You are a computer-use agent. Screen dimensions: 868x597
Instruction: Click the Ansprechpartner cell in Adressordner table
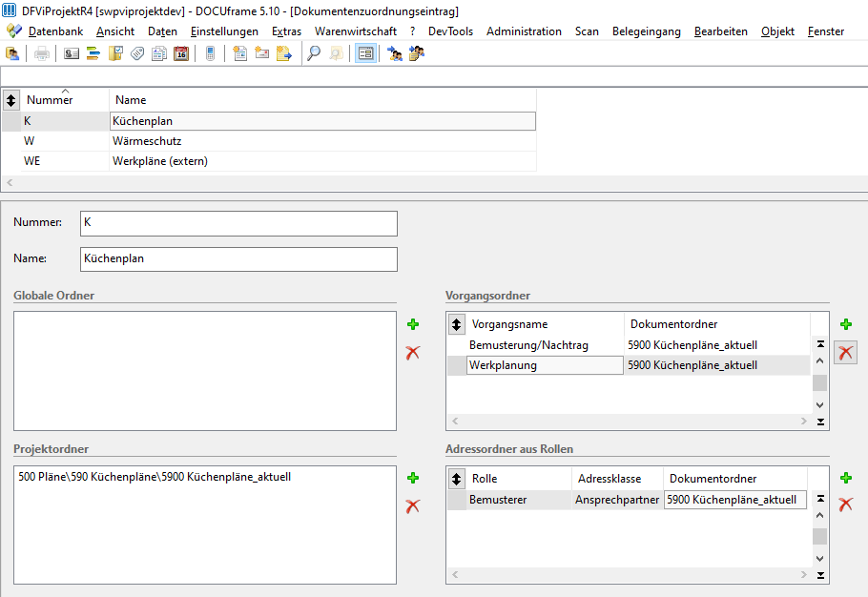617,500
